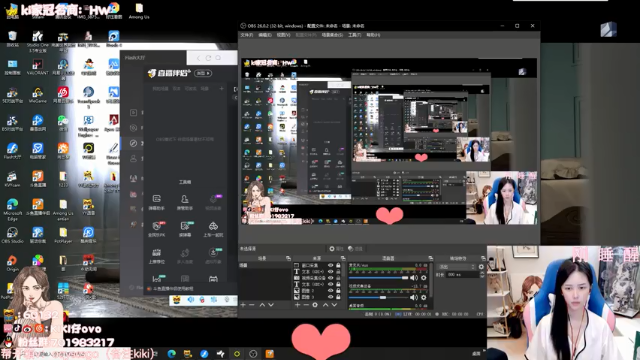The width and height of the screenshot is (640, 360).
Task: Add a new scene with plus button
Action: [x=243, y=305]
